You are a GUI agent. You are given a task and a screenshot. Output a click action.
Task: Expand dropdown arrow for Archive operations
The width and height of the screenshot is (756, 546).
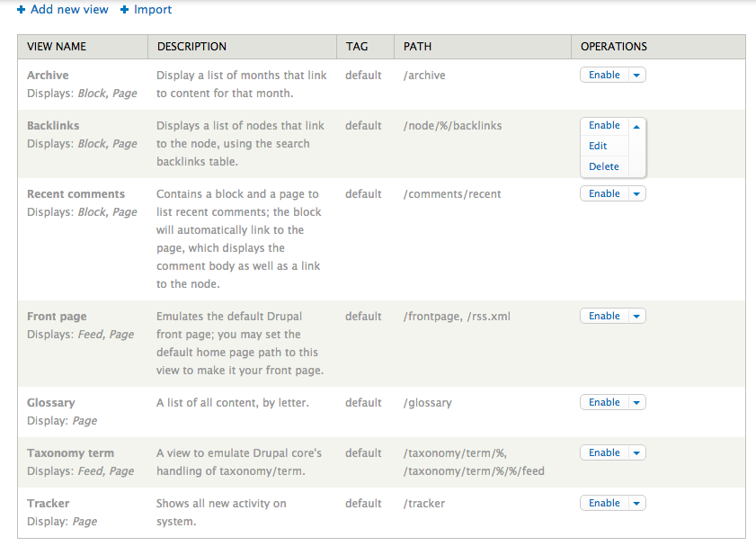point(636,76)
